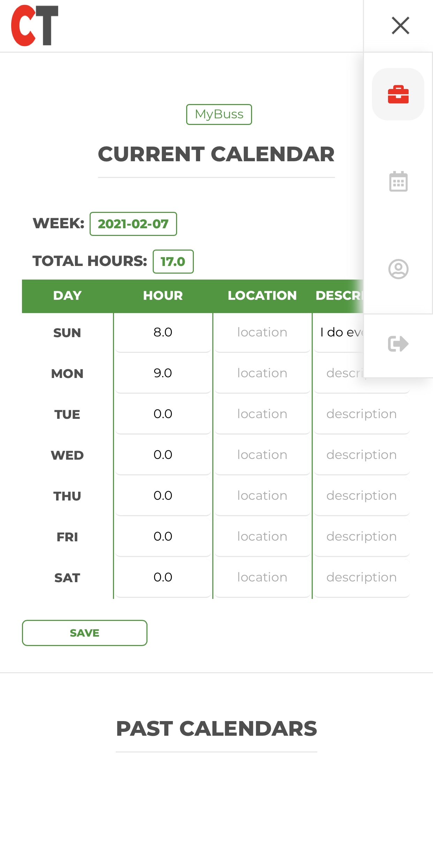Click Wednesday's location input

click(262, 455)
